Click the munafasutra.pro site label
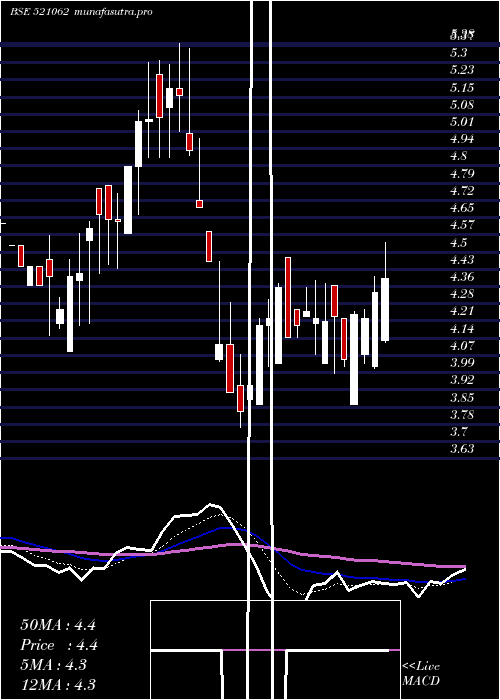 pos(112,12)
